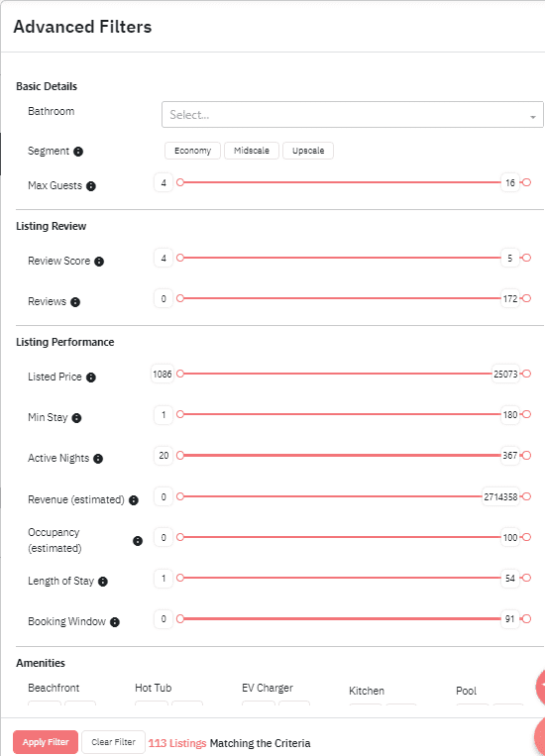Toggle the Economy segment filter
The width and height of the screenshot is (545, 756).
coord(192,151)
